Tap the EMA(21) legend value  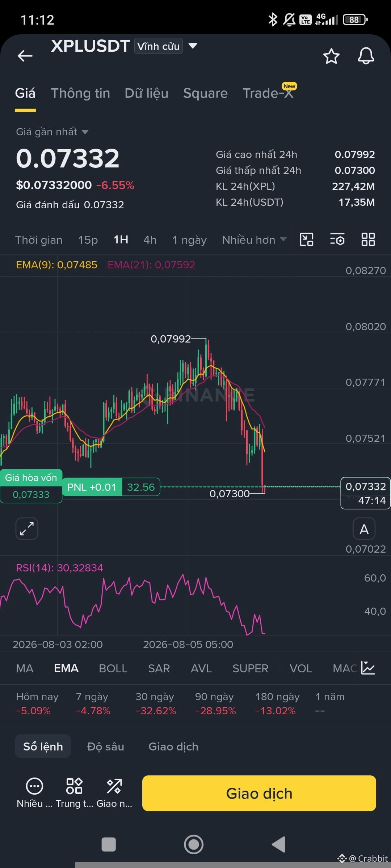pos(151,265)
